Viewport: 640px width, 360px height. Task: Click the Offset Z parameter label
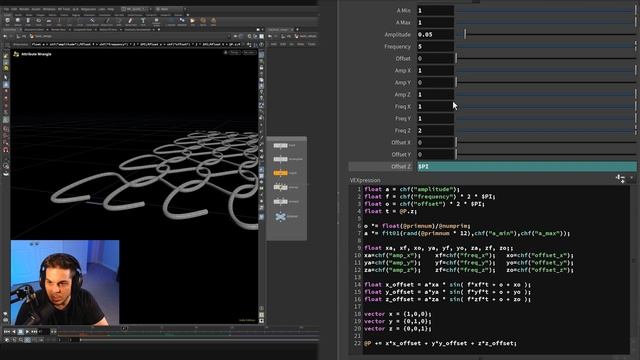401,167
